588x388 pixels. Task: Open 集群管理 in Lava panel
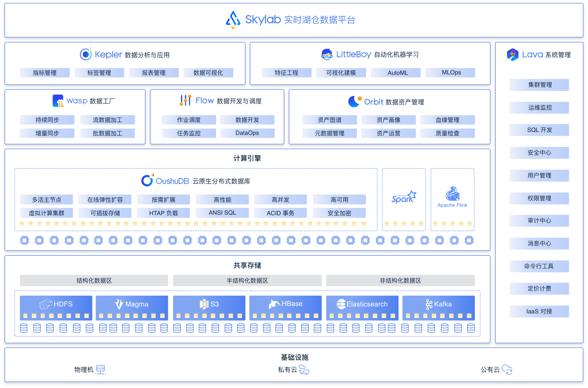[539, 85]
